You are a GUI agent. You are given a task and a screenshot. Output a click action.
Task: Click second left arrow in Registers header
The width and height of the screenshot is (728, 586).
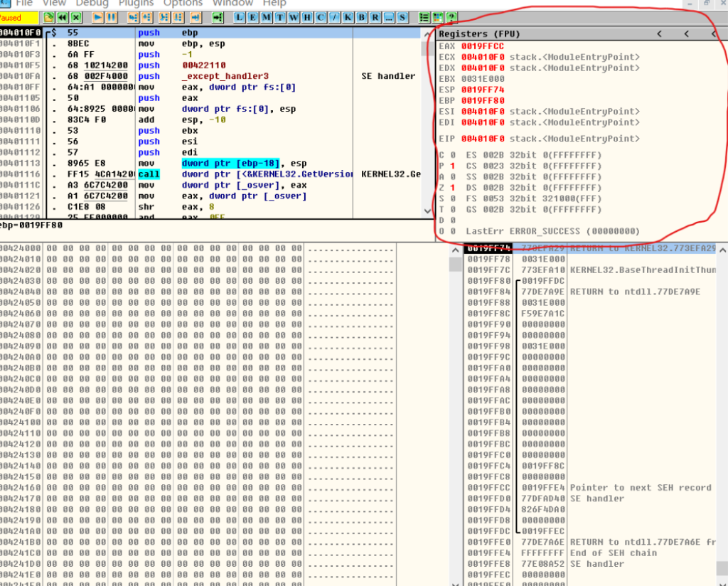[x=686, y=34]
